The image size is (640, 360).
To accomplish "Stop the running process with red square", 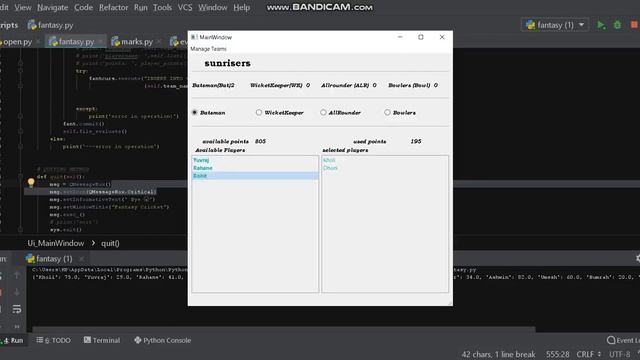I will coord(634,25).
